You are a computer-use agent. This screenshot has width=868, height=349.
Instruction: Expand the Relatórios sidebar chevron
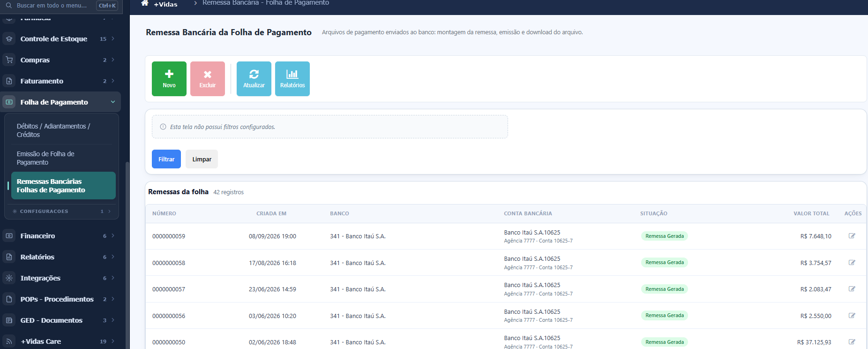pyautogui.click(x=113, y=257)
